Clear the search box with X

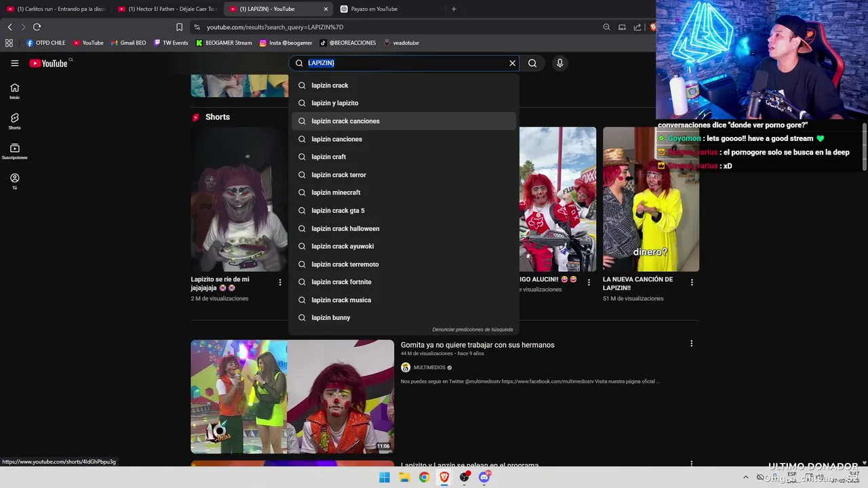[x=512, y=63]
